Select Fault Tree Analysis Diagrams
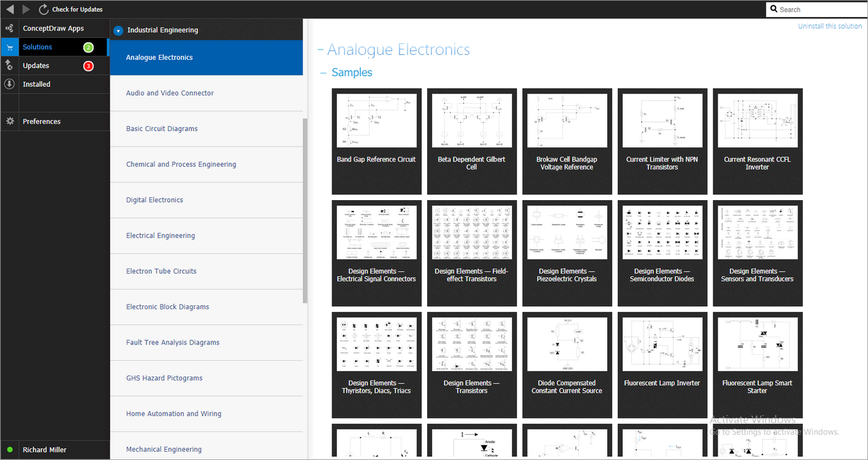 [x=206, y=343]
